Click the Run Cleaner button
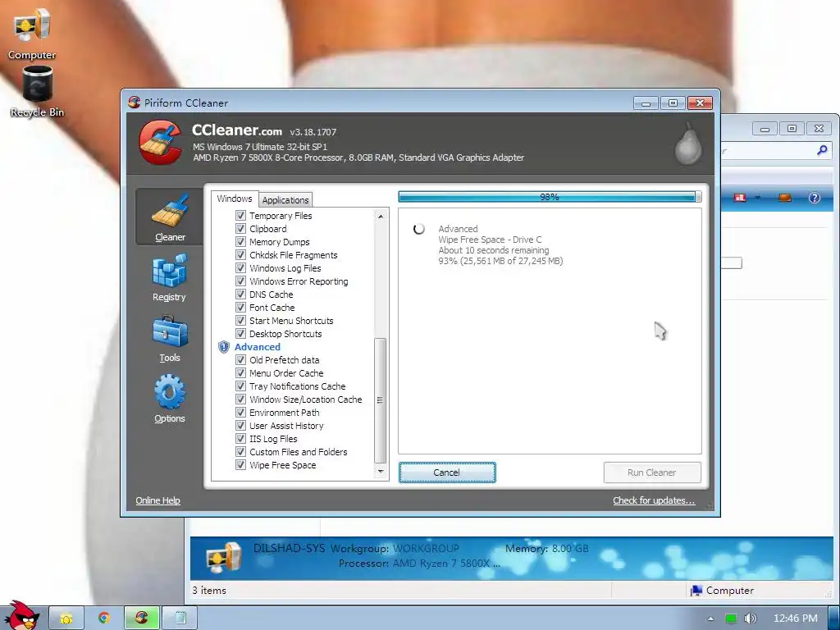Screen dimensions: 840x630 (652, 472)
